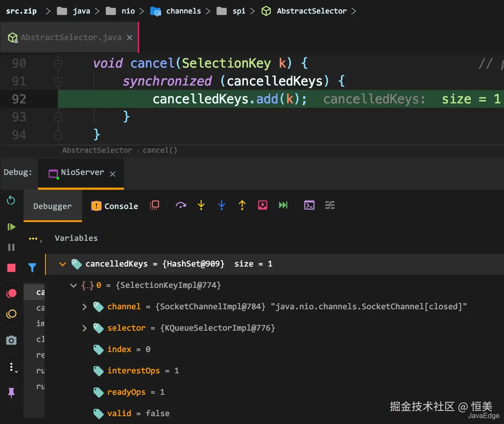This screenshot has width=504, height=424.
Task: Collapse the cancelledKeys variable node
Action: [x=62, y=264]
